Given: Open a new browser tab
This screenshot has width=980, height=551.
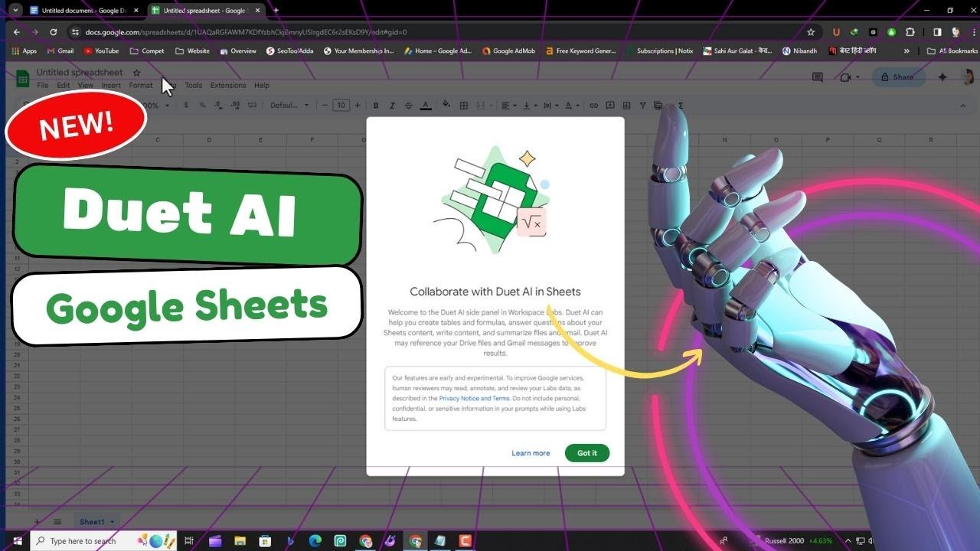Looking at the screenshot, I should pos(276,11).
